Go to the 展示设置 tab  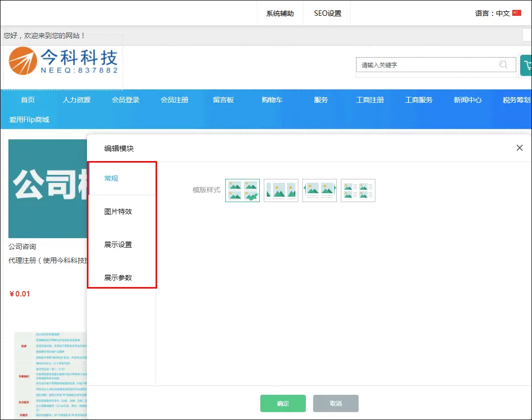pos(118,245)
